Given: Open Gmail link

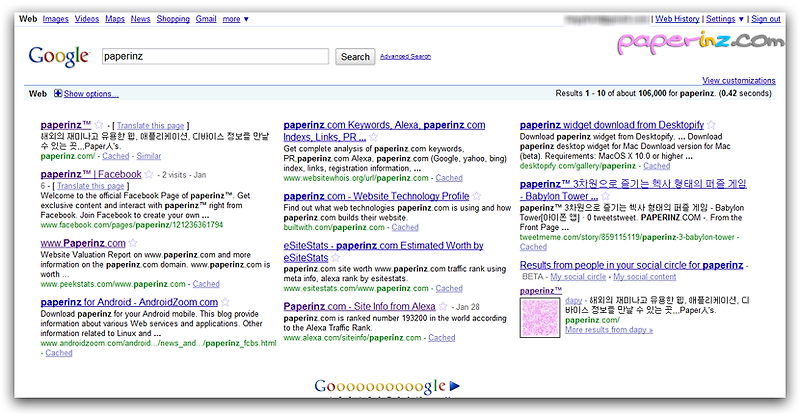Looking at the screenshot, I should (206, 19).
